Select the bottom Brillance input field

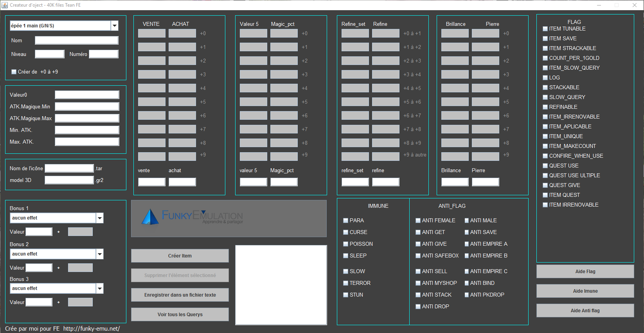point(455,182)
